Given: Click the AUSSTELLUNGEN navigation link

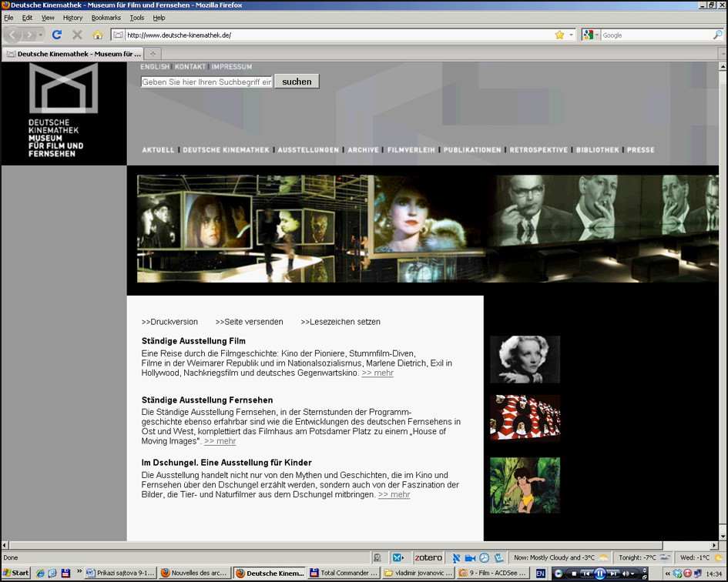Looking at the screenshot, I should [x=308, y=150].
